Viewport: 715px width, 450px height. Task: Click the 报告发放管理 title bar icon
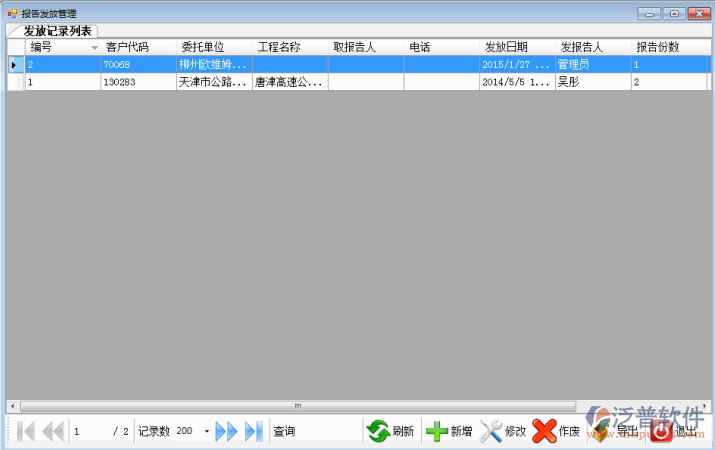(x=12, y=14)
